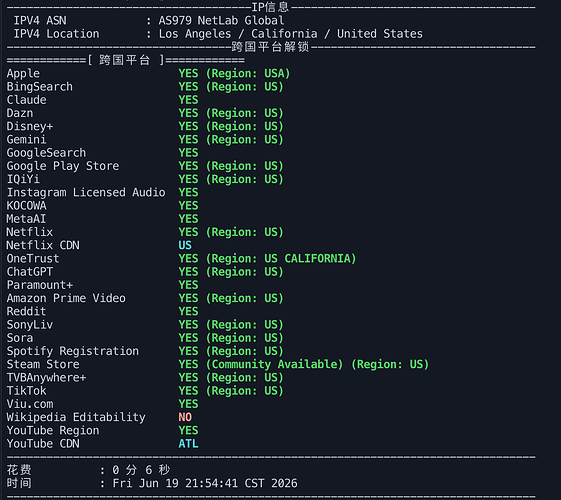Image resolution: width=561 pixels, height=500 pixels.
Task: Click the 'Wikipedia Editability' row name
Action: tap(76, 417)
